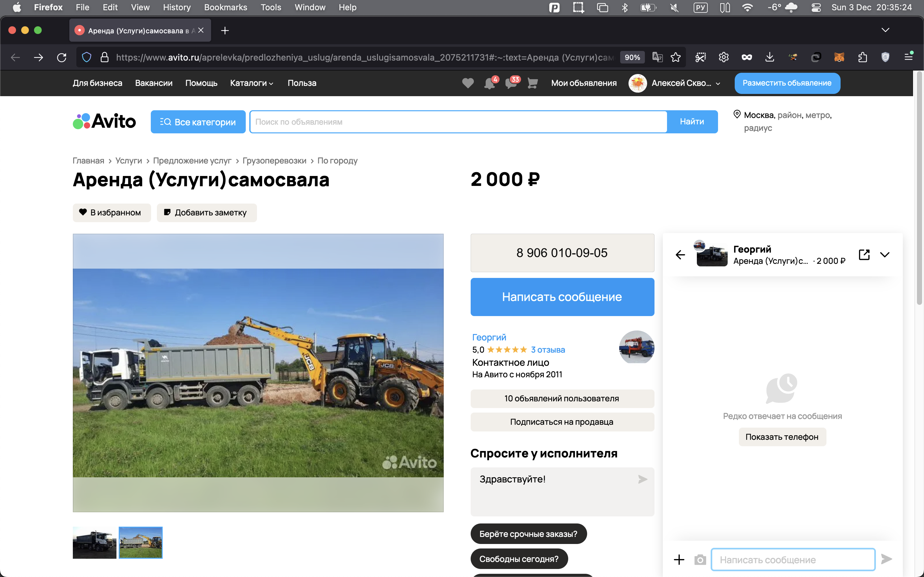Click the blue 'Написать сообщение' button
924x577 pixels.
[562, 297]
